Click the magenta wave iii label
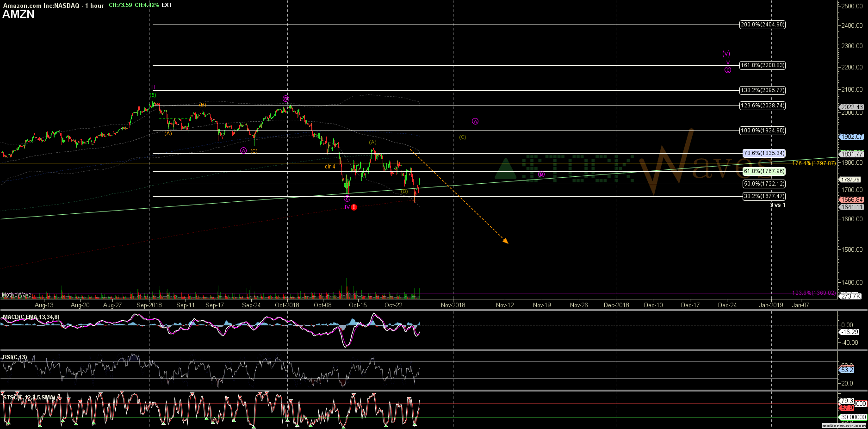868x429 pixels. tap(153, 87)
